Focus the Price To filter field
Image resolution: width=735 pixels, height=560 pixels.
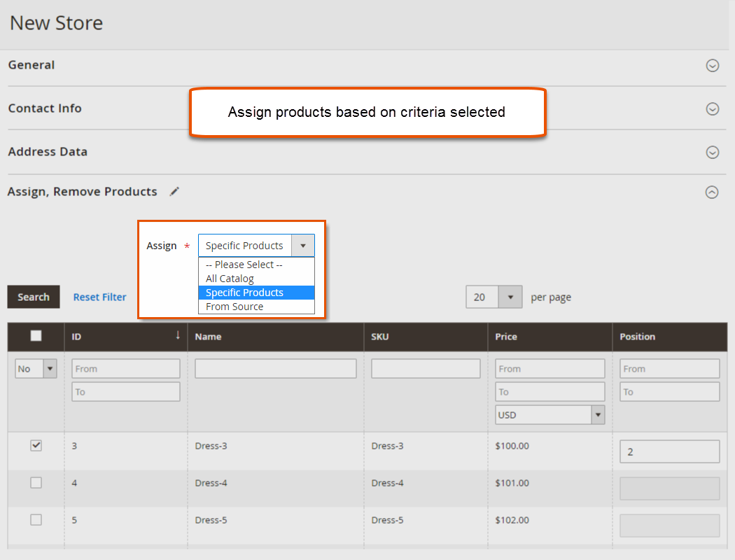point(549,392)
